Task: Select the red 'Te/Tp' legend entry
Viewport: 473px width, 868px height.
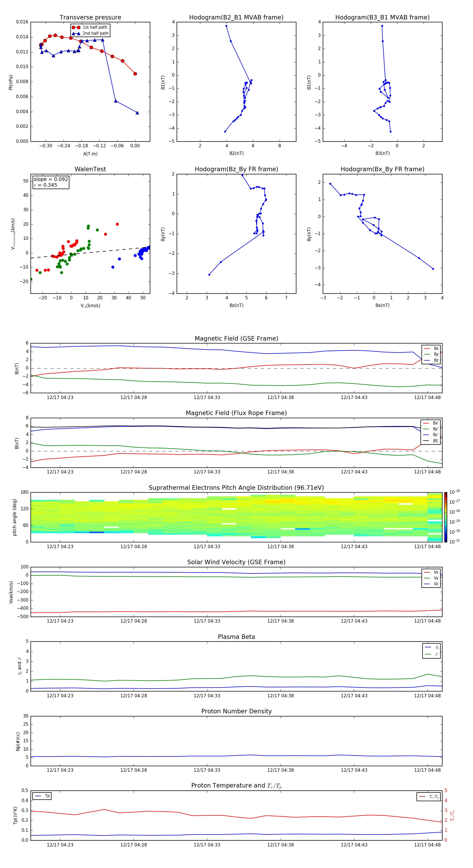Action: click(429, 796)
